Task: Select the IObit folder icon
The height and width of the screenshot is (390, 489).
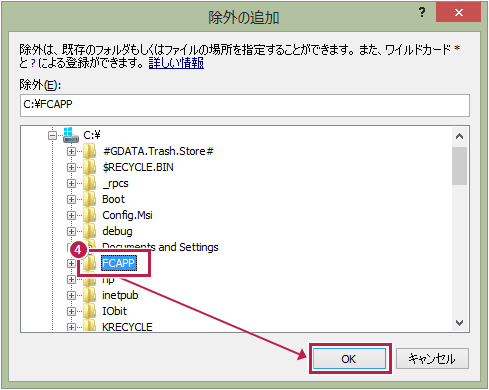Action: (89, 311)
